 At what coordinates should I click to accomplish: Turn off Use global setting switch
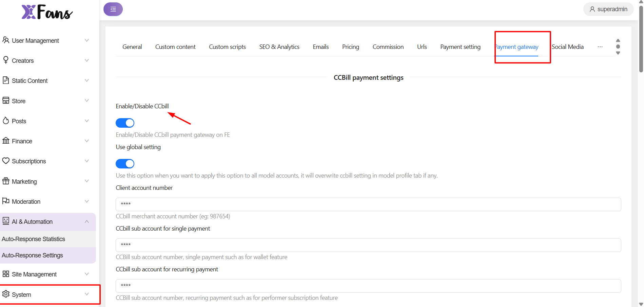(125, 164)
